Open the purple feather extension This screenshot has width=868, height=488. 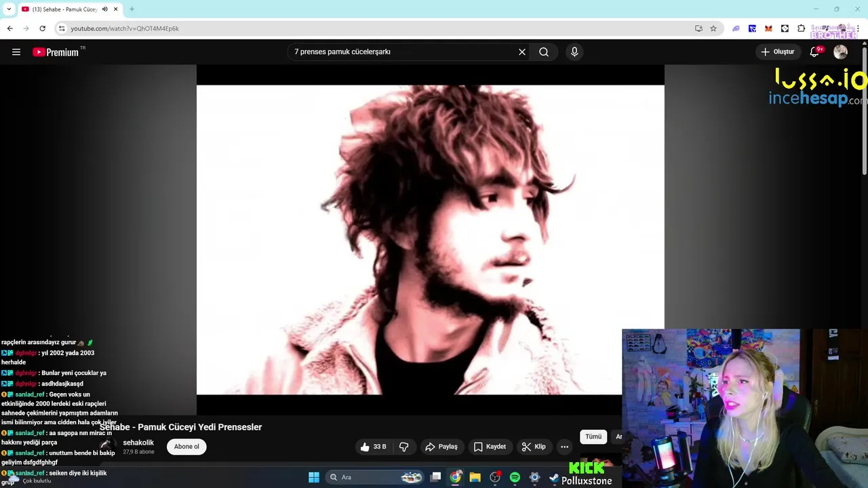[x=736, y=28]
